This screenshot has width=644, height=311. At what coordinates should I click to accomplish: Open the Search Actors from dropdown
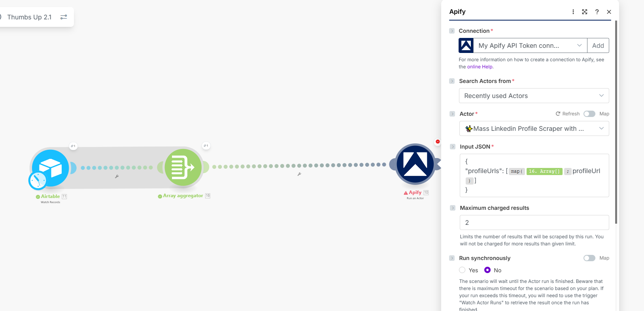[x=534, y=96]
